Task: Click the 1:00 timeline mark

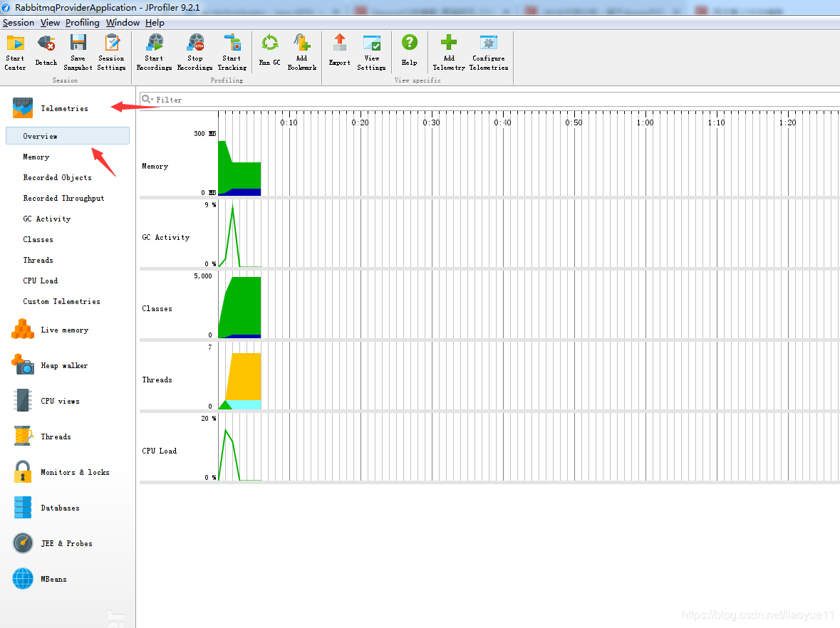Action: pyautogui.click(x=645, y=122)
